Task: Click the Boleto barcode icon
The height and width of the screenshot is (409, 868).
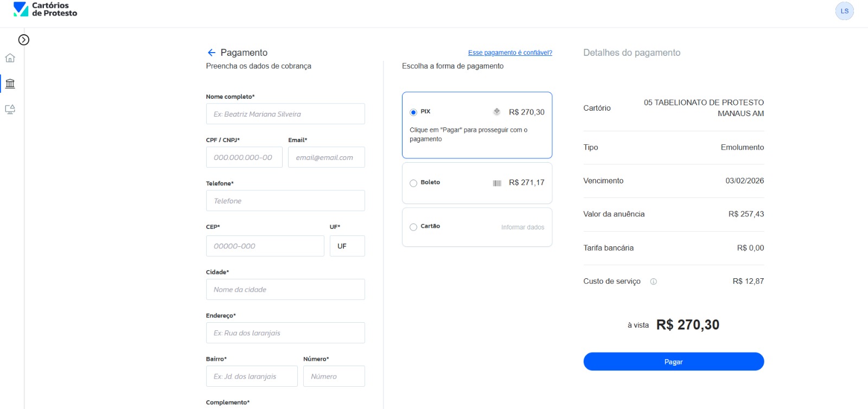Action: [497, 183]
